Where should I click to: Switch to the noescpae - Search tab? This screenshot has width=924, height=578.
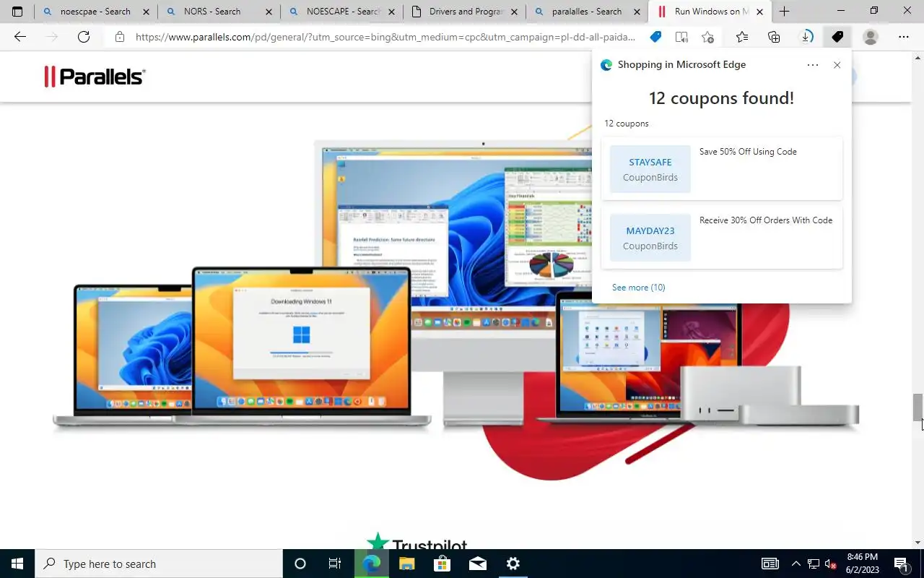pyautogui.click(x=95, y=12)
